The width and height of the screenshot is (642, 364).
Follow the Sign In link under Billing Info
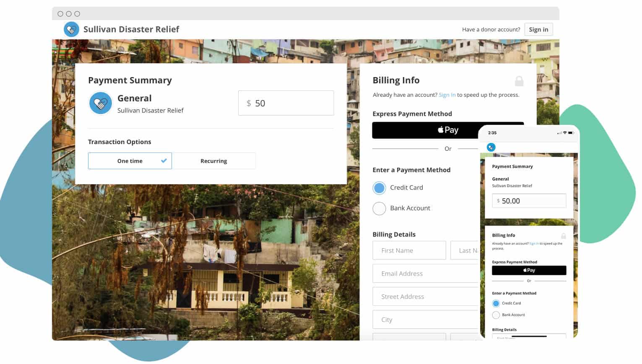click(447, 95)
